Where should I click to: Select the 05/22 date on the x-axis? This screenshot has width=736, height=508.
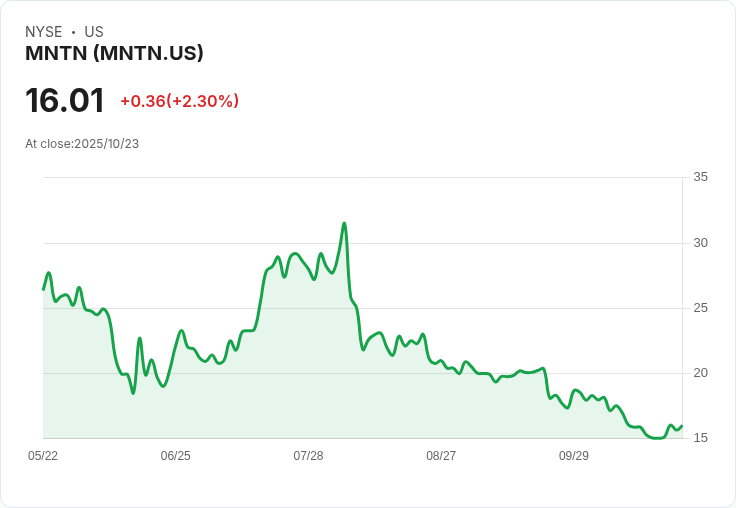[43, 455]
